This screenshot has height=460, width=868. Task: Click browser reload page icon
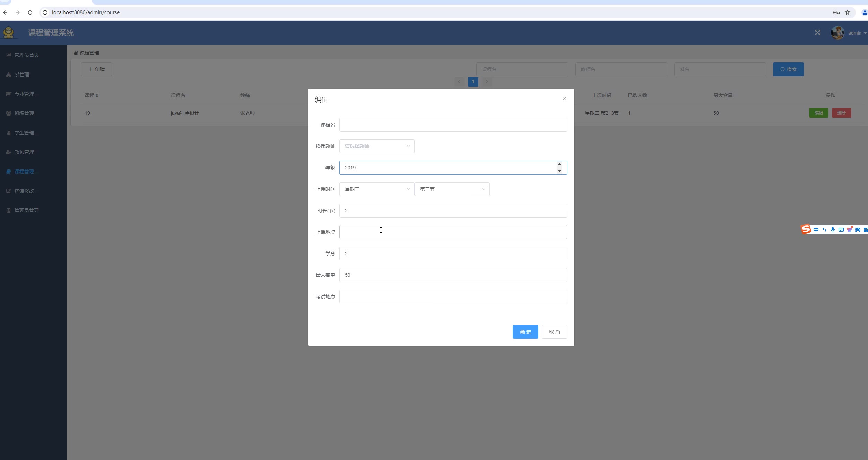click(x=30, y=12)
